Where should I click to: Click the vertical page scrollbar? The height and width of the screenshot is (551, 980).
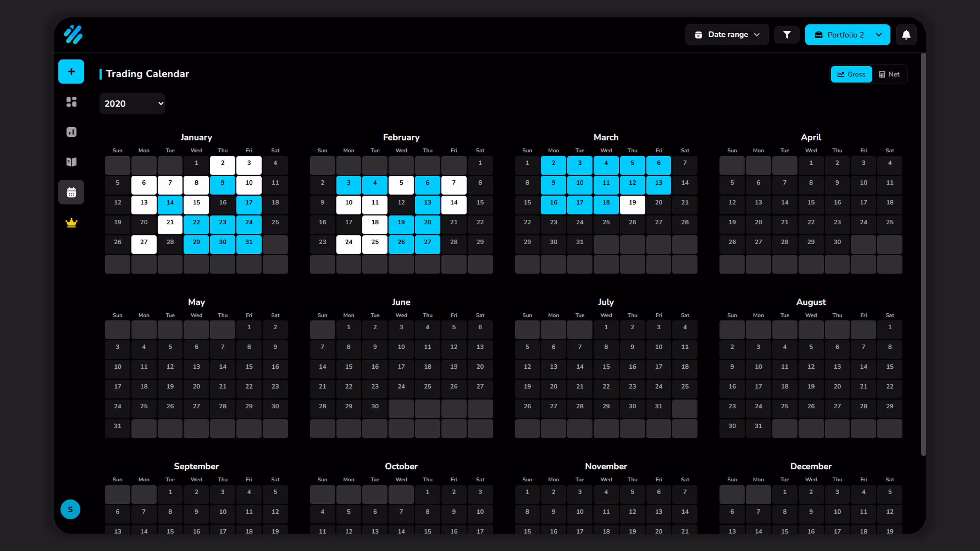pos(923,255)
